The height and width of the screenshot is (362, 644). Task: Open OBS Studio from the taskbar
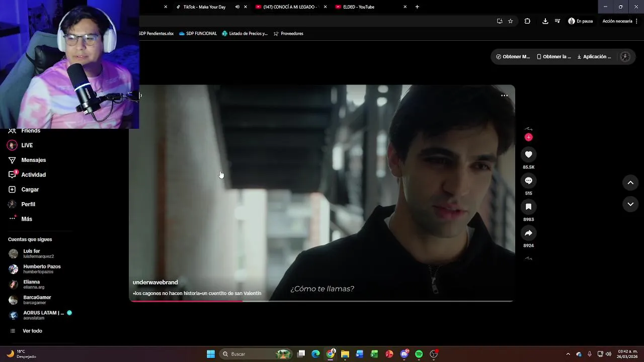[x=434, y=354]
